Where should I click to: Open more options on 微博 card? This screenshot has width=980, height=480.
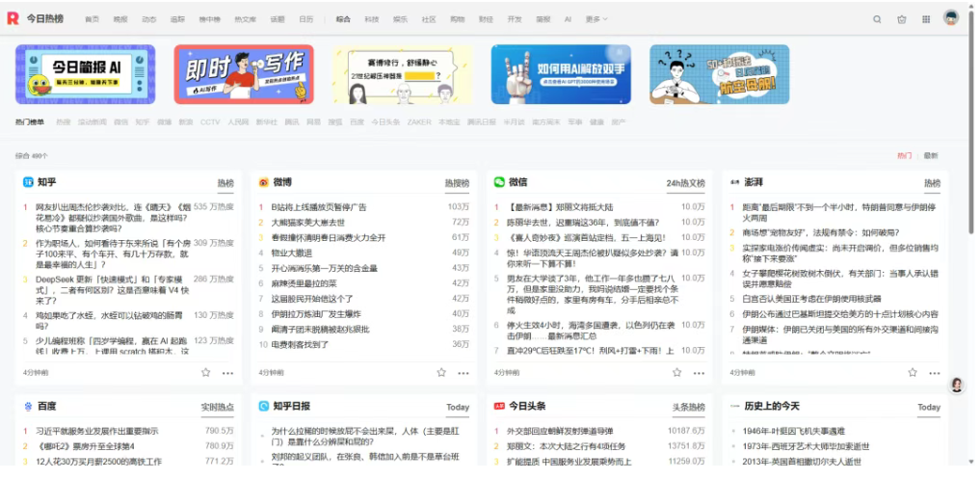tap(464, 373)
